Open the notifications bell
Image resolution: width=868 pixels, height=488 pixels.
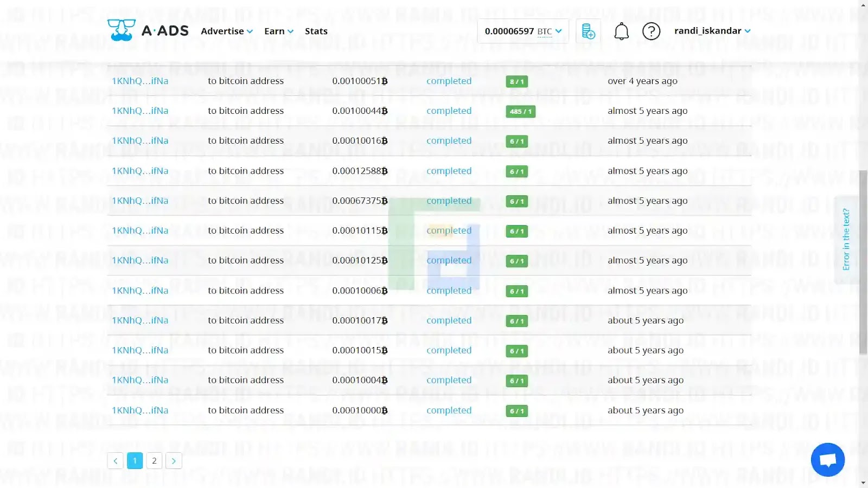(621, 31)
